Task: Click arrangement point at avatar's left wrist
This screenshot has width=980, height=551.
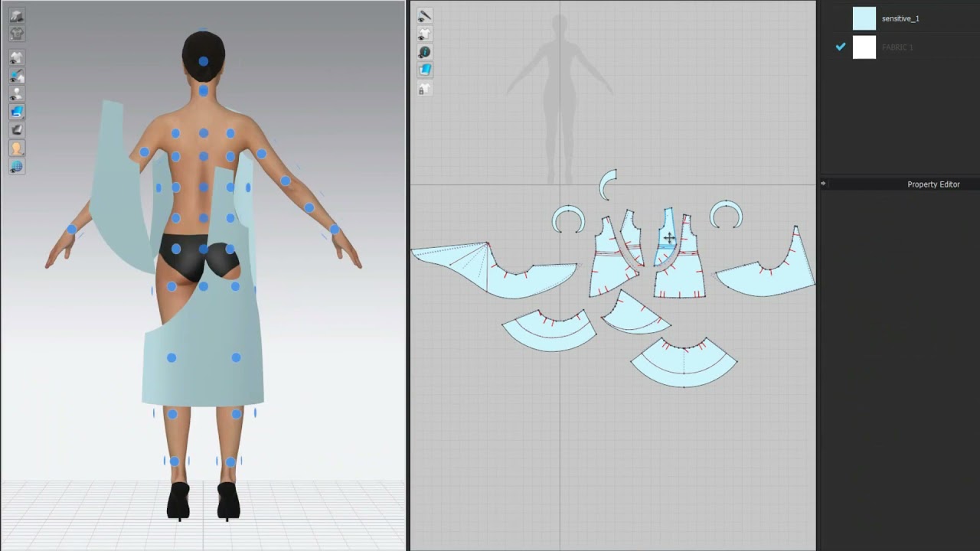Action: pyautogui.click(x=71, y=229)
